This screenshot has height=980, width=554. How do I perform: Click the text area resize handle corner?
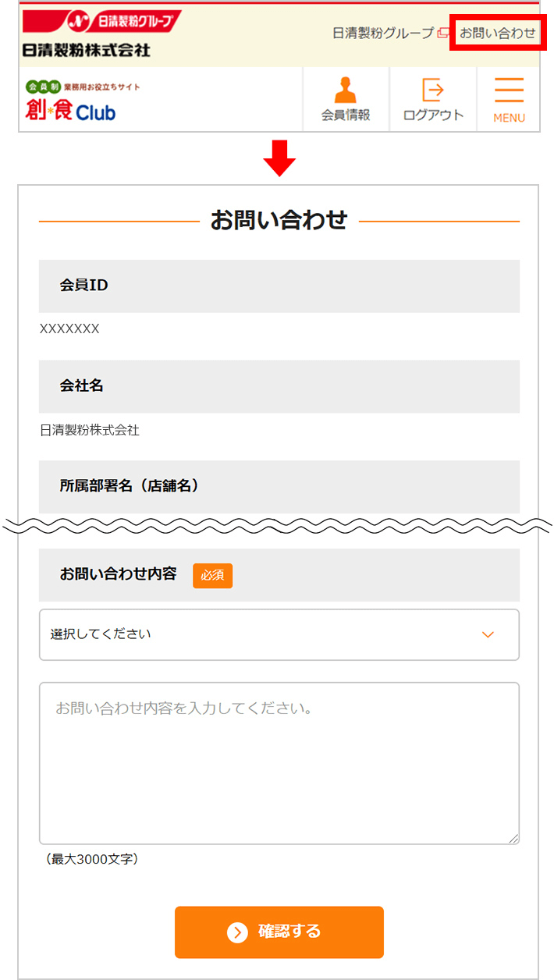[x=513, y=838]
